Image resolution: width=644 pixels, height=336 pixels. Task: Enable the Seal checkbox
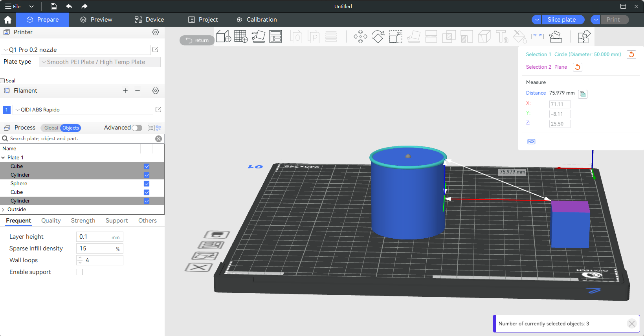[3, 81]
